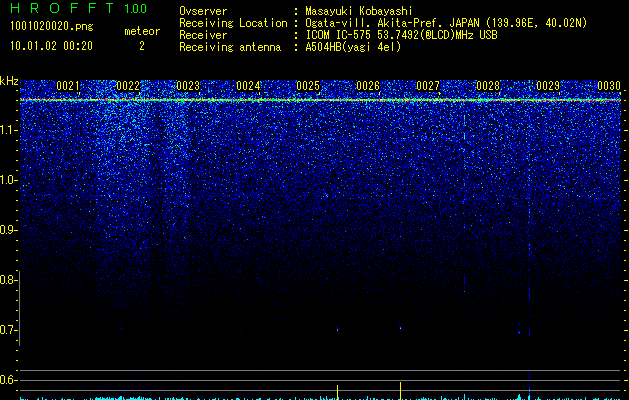Viewport: 629px width, 400px height.
Task: Click the 0027 time marker
Action: 428,86
